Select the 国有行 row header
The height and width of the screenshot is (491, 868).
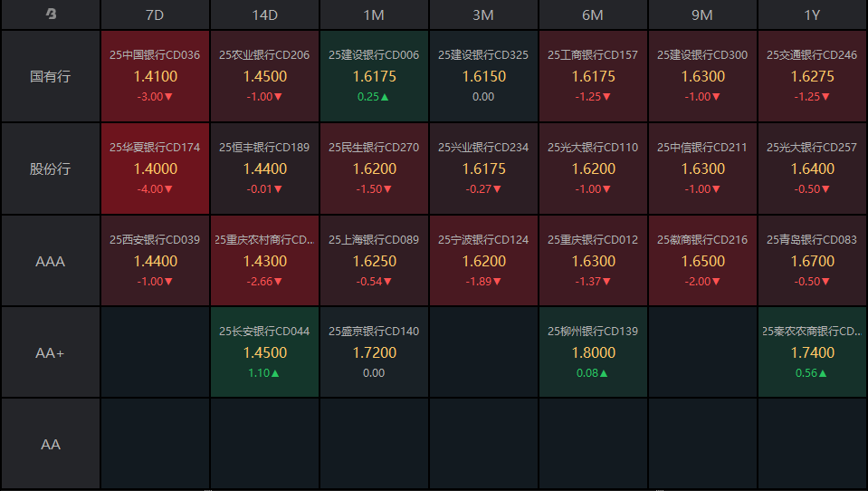click(51, 77)
